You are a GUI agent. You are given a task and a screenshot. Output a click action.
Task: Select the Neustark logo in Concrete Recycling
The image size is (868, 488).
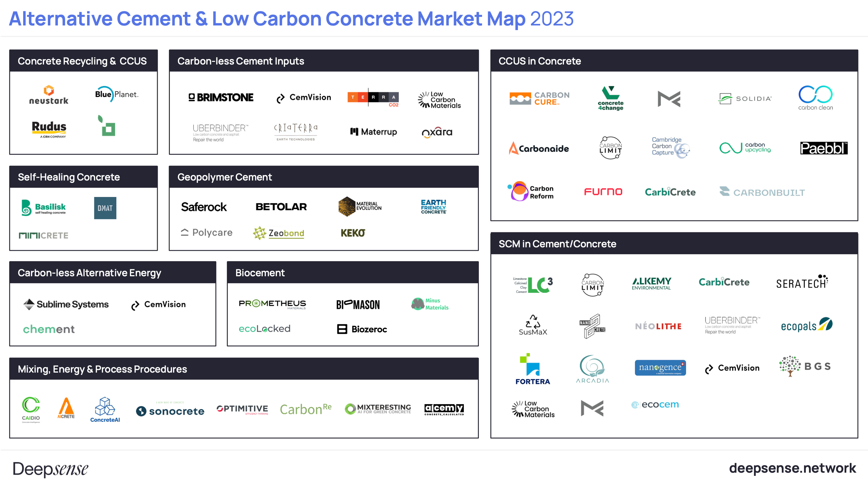click(x=48, y=95)
